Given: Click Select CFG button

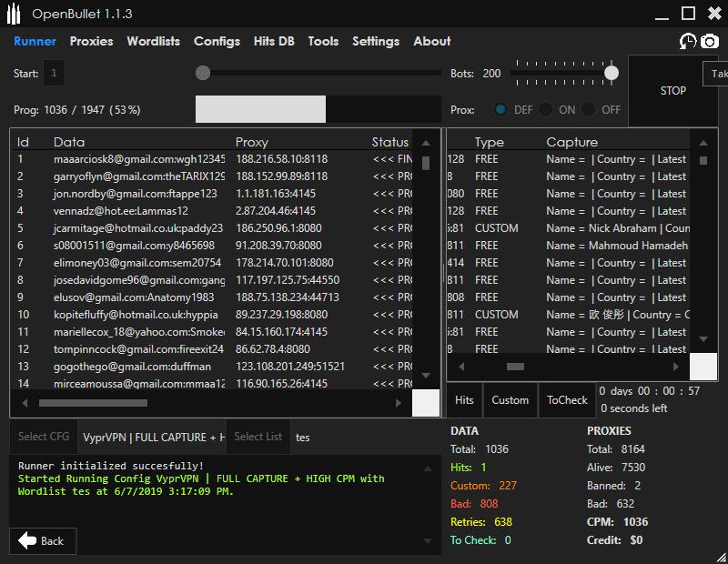Looking at the screenshot, I should click(44, 437).
